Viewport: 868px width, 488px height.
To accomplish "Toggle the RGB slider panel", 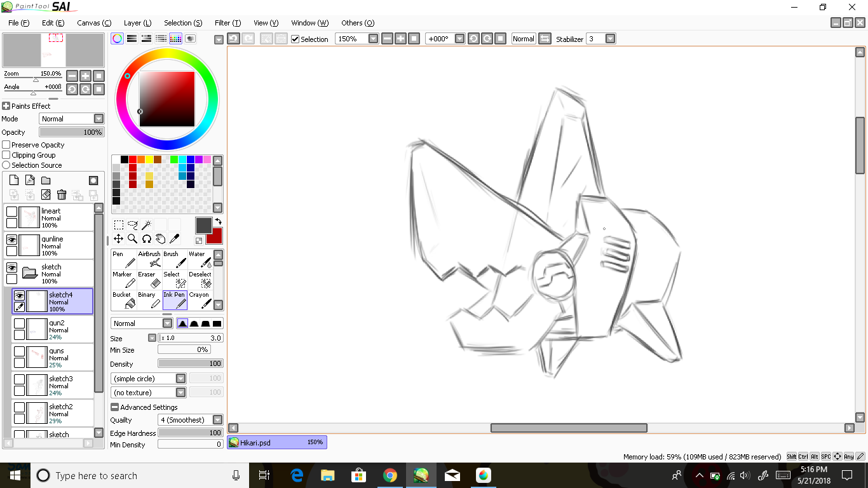I will tap(132, 39).
